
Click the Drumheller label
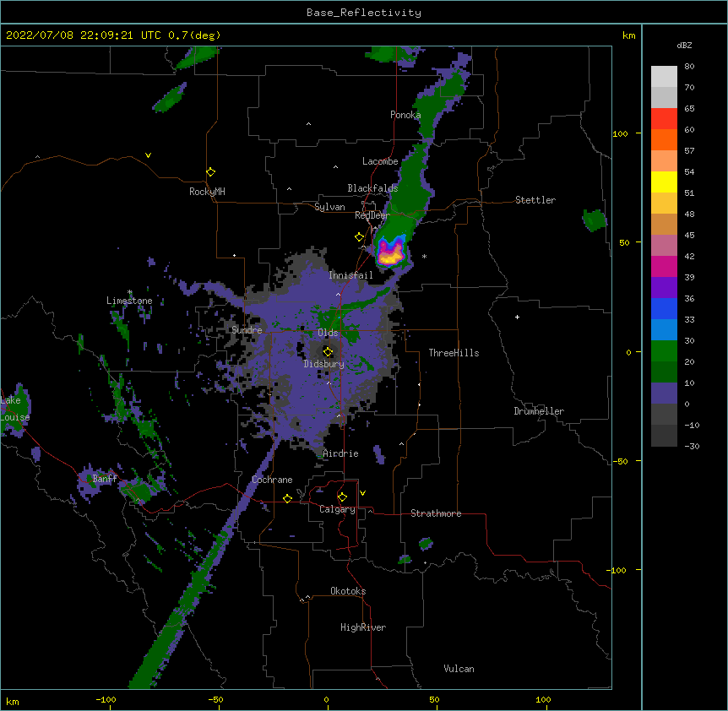point(539,411)
